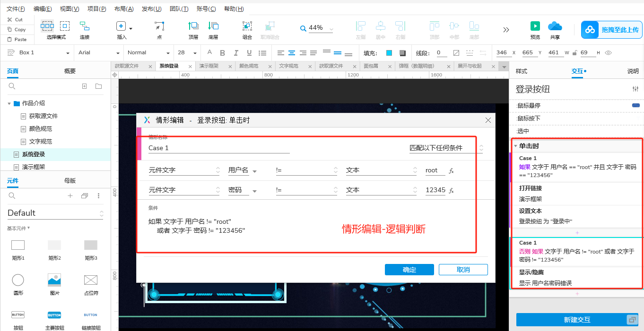Viewport: 644px width, 331px height.
Task: Switch to the 母版 tab
Action: [70, 180]
